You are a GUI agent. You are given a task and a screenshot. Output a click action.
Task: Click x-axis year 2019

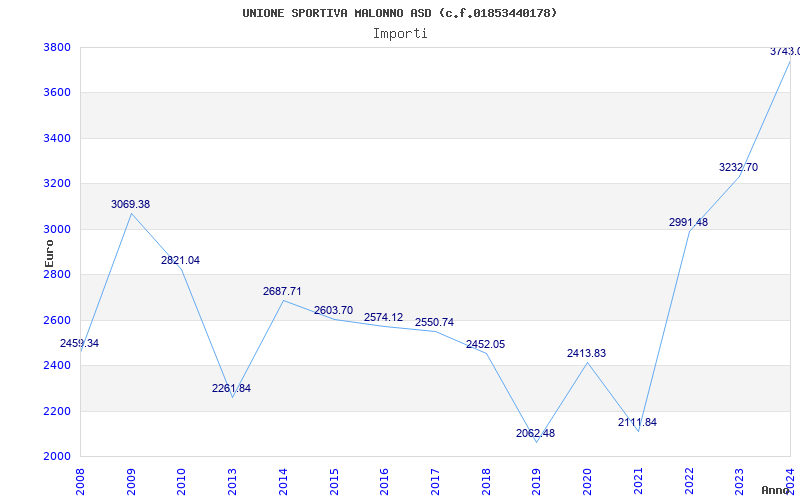point(536,481)
